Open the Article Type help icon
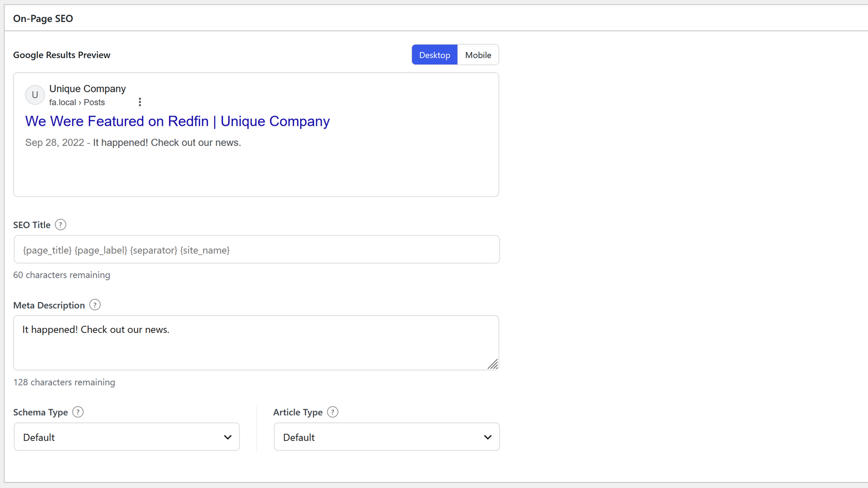868x488 pixels. pos(333,412)
